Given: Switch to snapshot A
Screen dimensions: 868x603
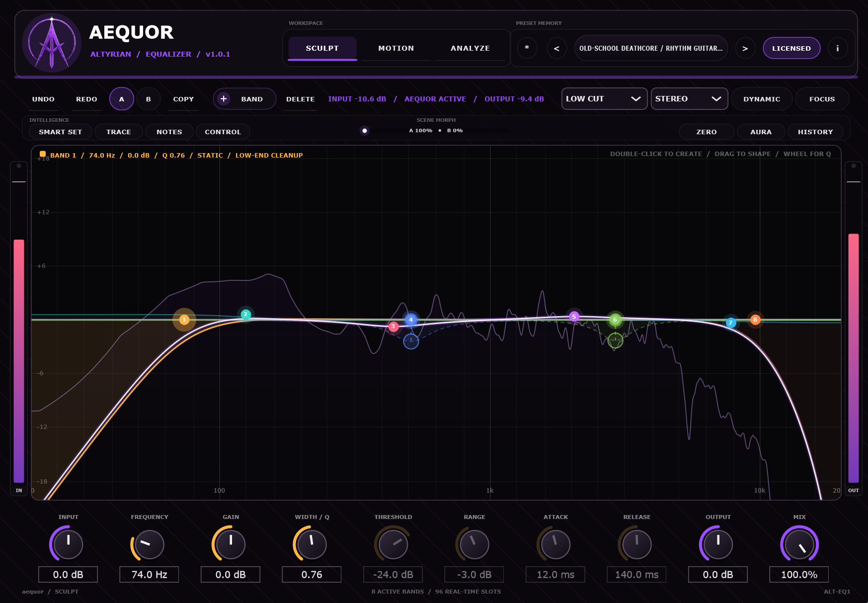Looking at the screenshot, I should tap(122, 99).
